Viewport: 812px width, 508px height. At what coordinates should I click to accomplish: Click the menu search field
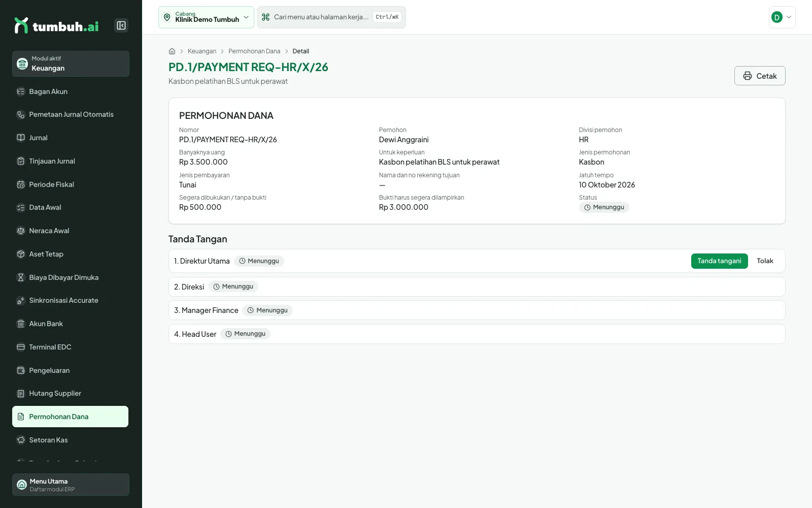[x=331, y=17]
